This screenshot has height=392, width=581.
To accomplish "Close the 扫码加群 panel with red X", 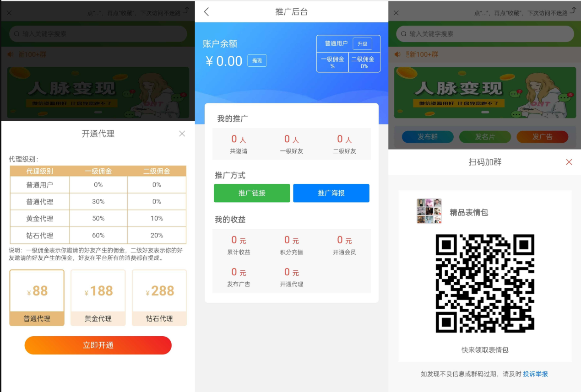I will (x=569, y=162).
